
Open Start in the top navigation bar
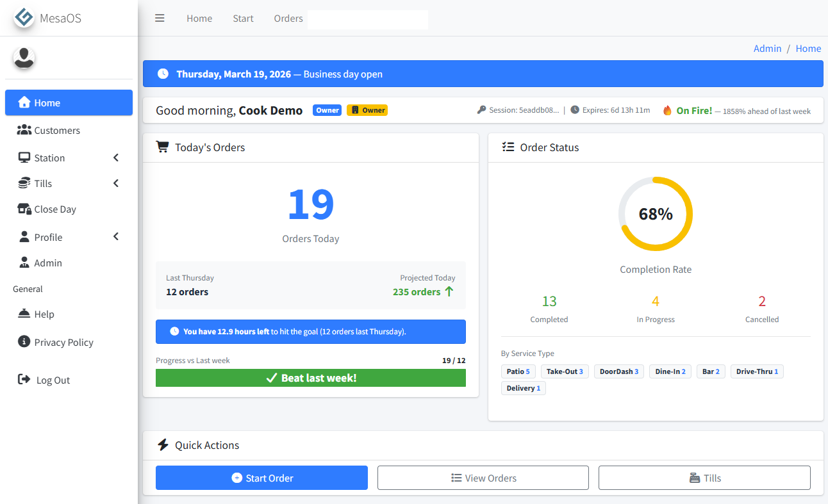(243, 18)
